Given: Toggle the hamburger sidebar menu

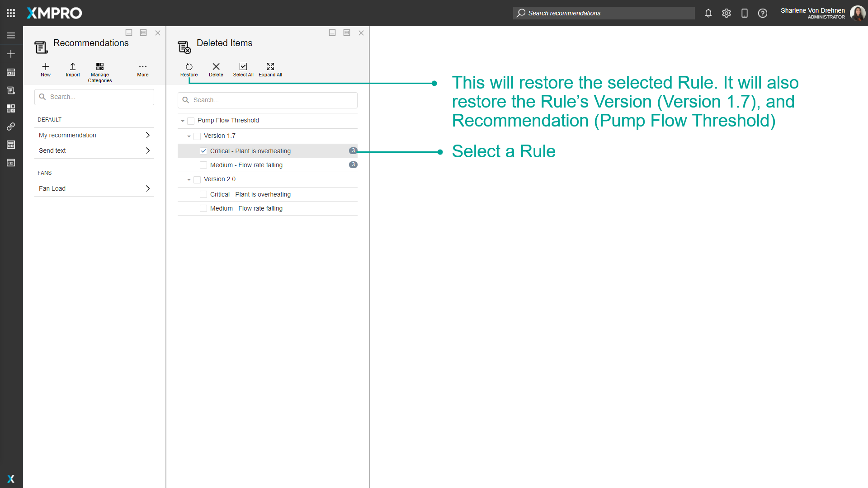Looking at the screenshot, I should [11, 35].
